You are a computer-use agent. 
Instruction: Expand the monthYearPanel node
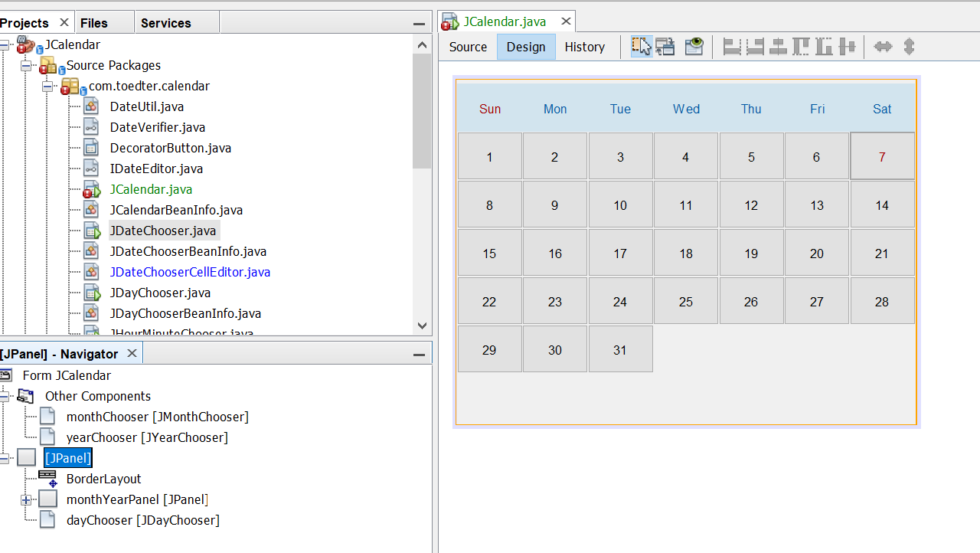26,499
